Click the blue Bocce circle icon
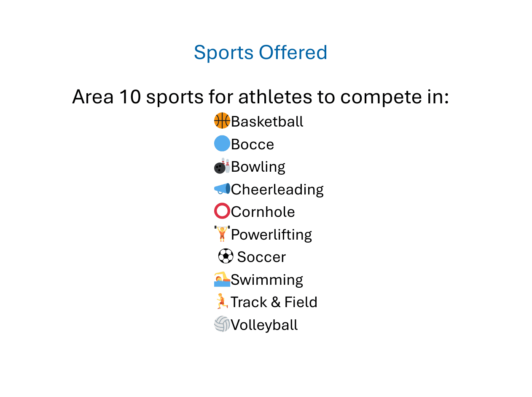This screenshot has width=532, height=397. (222, 143)
